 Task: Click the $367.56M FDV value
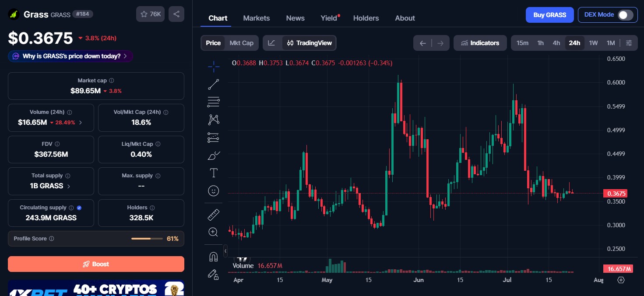[51, 154]
